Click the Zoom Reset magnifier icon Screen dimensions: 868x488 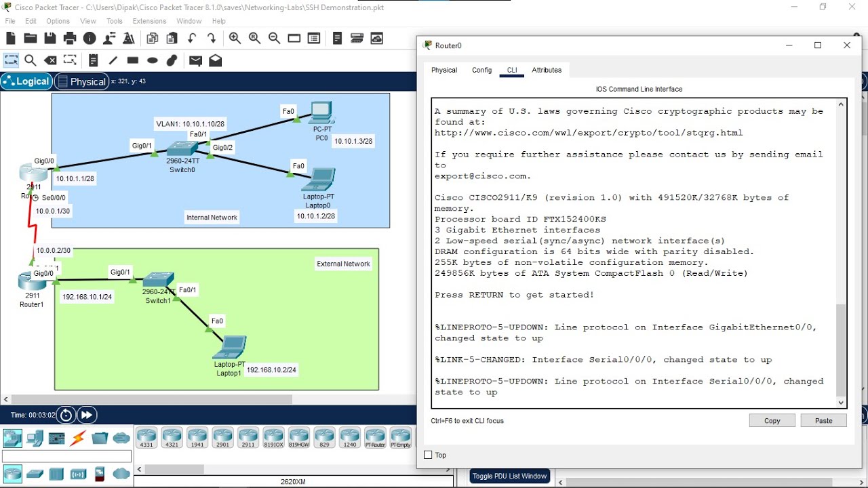tap(254, 39)
